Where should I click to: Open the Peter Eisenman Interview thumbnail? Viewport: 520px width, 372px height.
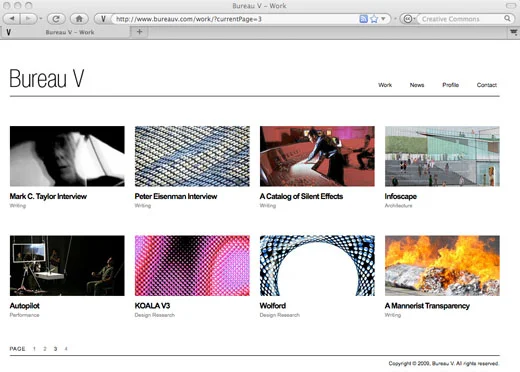192,156
